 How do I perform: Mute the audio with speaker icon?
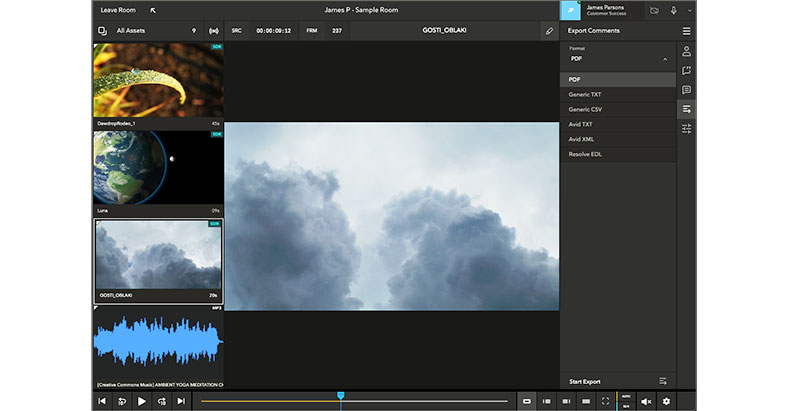[x=646, y=401]
